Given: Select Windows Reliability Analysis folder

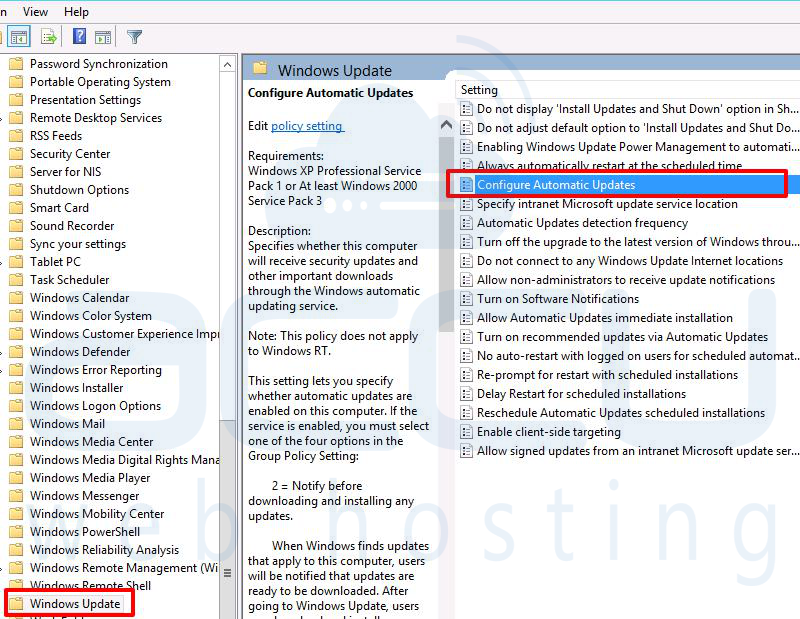Looking at the screenshot, I should 104,550.
